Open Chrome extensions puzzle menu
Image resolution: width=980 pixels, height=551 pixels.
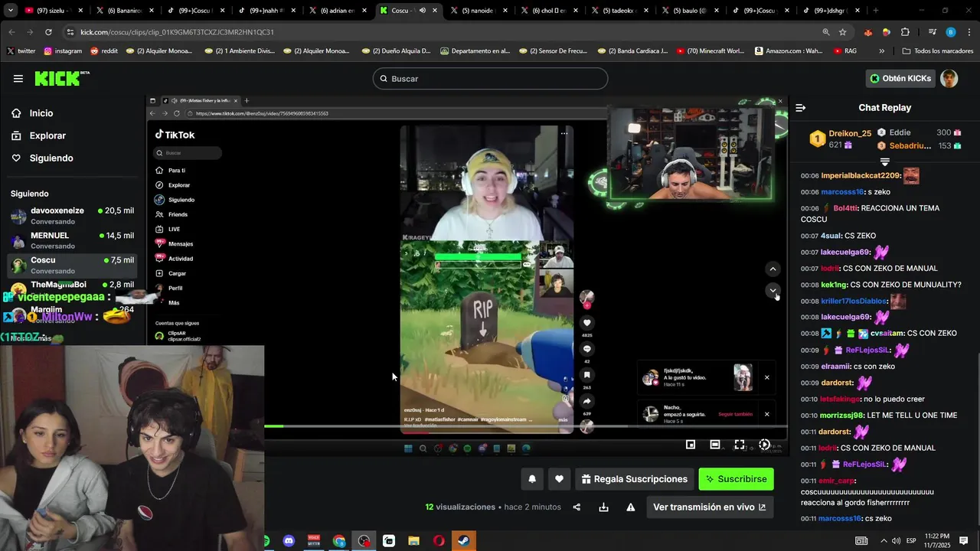905,32
